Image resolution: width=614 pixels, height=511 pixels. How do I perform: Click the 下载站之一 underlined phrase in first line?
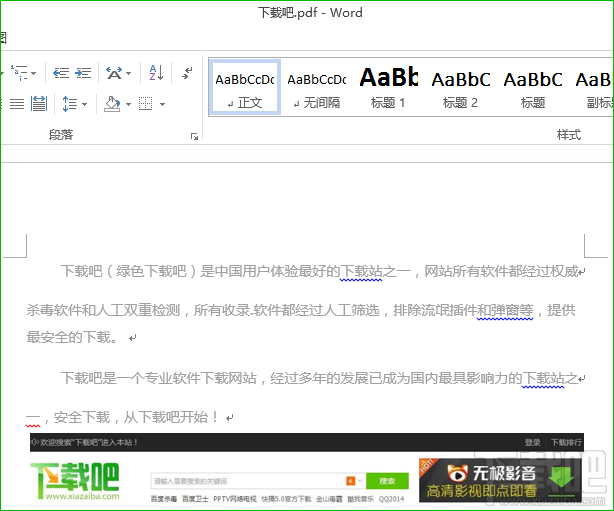pos(375,271)
